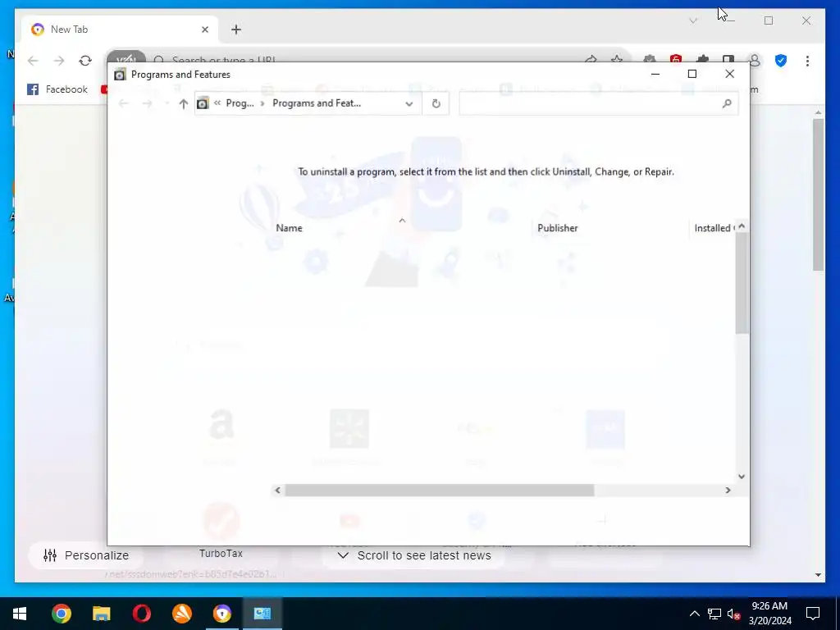
Task: Click the browser forward arrow
Action: tap(59, 61)
